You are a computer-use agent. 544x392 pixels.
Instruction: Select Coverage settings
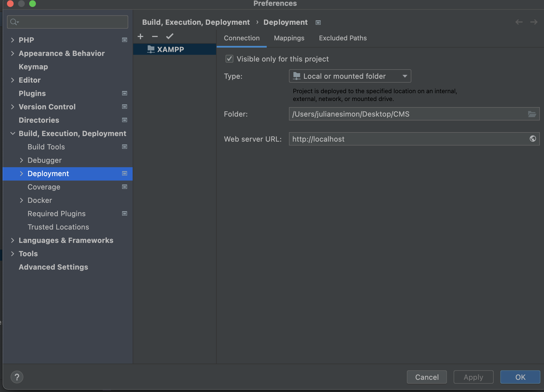point(44,187)
